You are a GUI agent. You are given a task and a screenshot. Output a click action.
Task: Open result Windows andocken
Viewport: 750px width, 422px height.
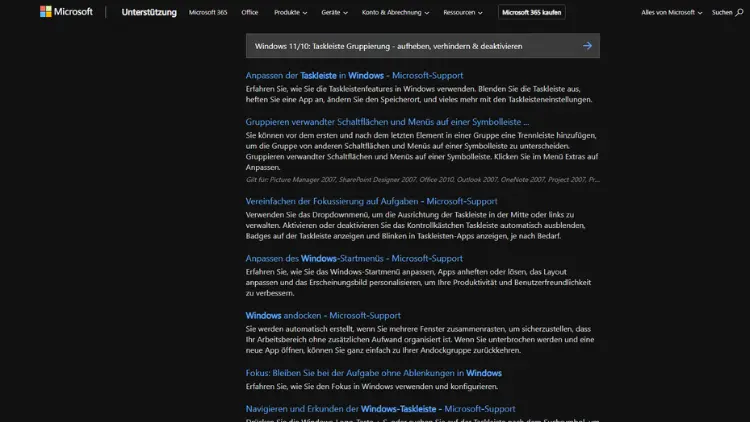click(x=323, y=316)
